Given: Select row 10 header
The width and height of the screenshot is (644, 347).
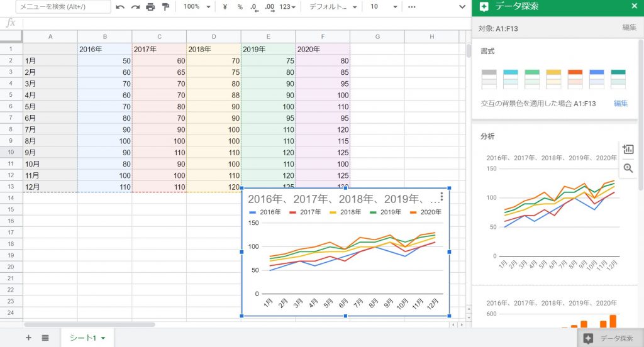Looking at the screenshot, I should (11, 152).
